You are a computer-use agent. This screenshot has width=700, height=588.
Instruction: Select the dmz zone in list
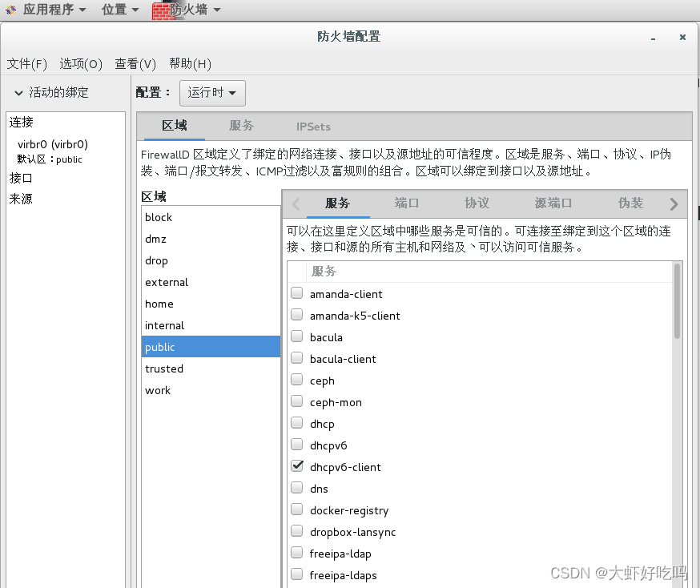click(x=156, y=239)
